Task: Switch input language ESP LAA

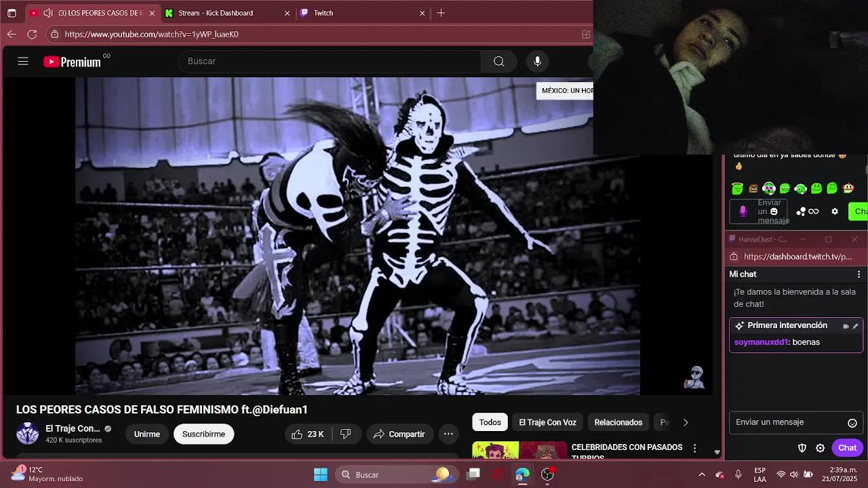Action: click(760, 474)
